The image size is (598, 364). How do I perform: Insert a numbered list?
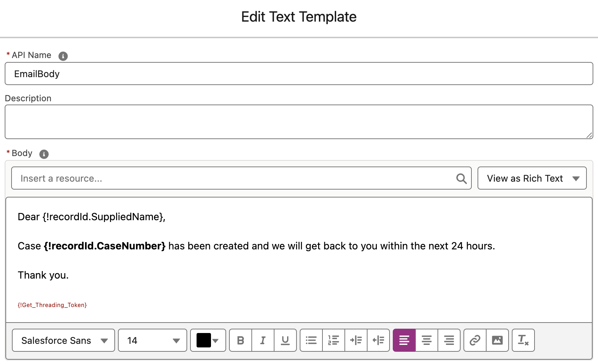pos(333,340)
